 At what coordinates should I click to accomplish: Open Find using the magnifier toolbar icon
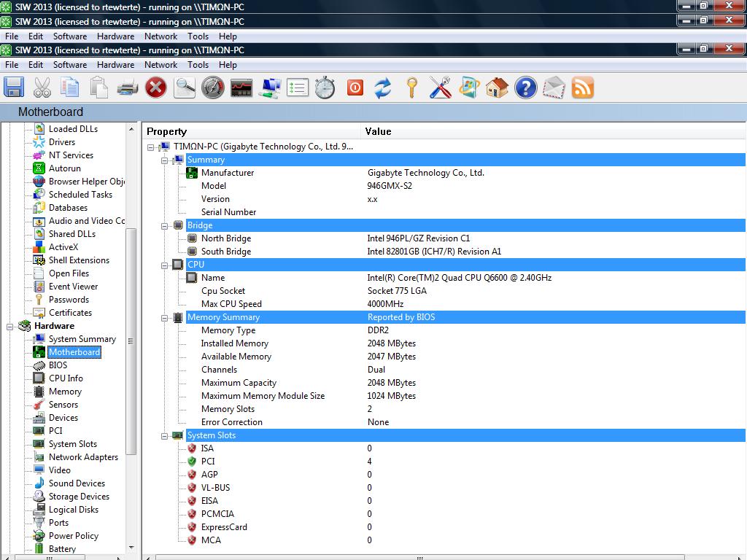pos(185,87)
